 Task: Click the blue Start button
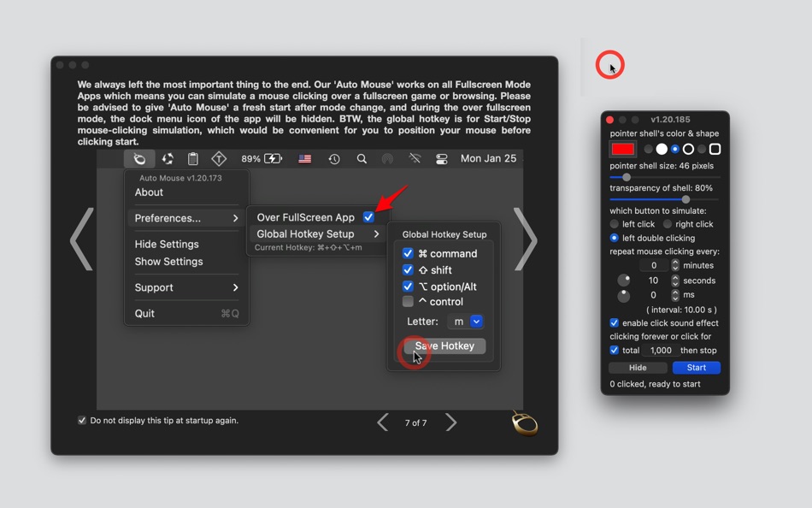click(x=696, y=368)
